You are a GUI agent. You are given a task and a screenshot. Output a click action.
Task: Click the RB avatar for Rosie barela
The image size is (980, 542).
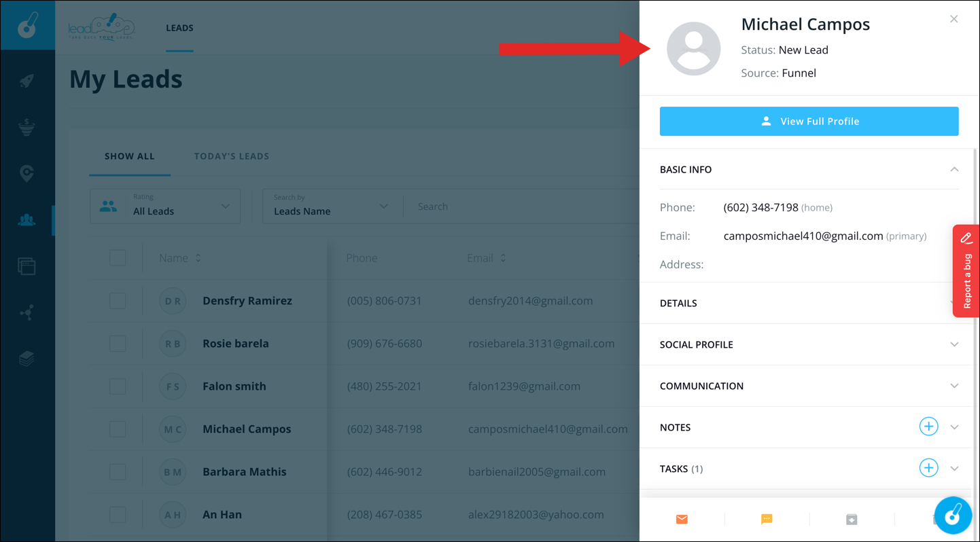pos(173,344)
